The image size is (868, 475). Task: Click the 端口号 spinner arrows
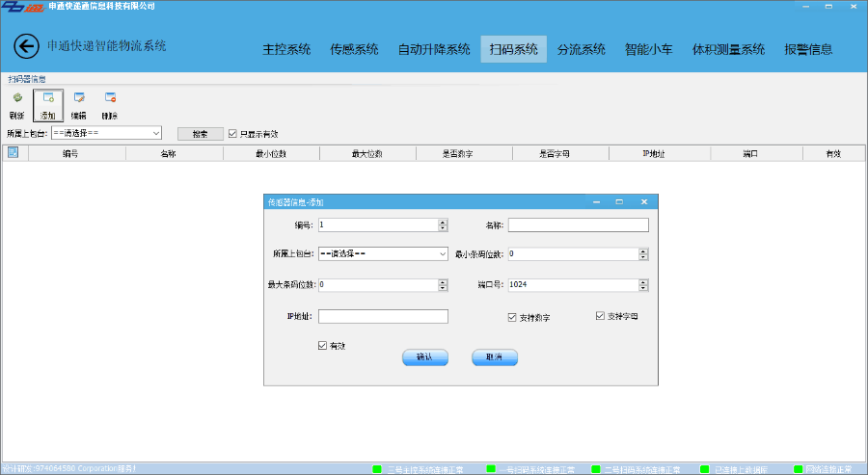coord(642,285)
